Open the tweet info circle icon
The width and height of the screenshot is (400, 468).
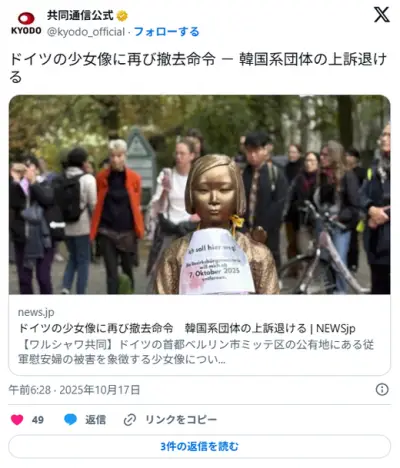pos(382,389)
